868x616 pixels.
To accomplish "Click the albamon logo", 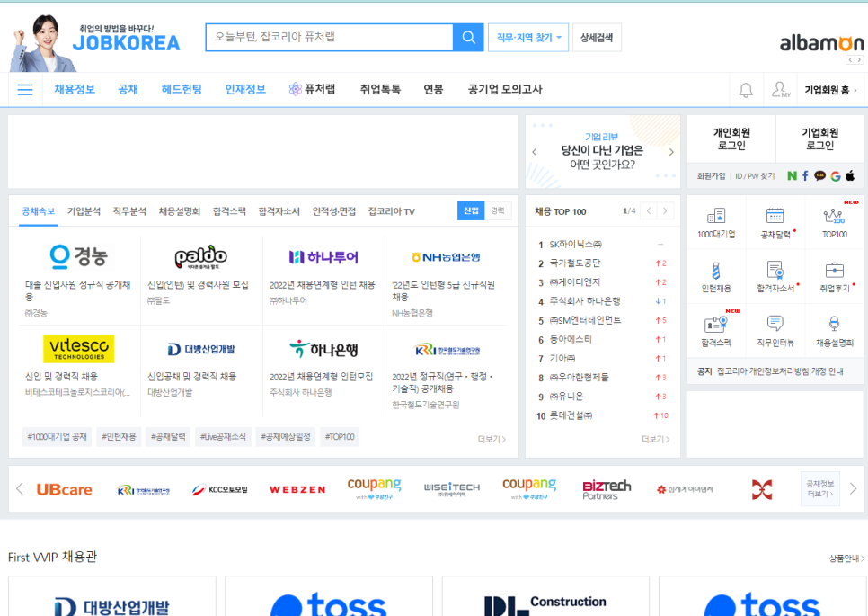I will pos(821,42).
